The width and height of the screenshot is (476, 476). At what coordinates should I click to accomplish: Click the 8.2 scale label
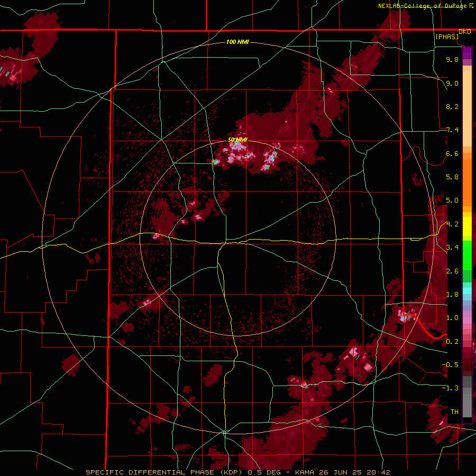click(452, 106)
